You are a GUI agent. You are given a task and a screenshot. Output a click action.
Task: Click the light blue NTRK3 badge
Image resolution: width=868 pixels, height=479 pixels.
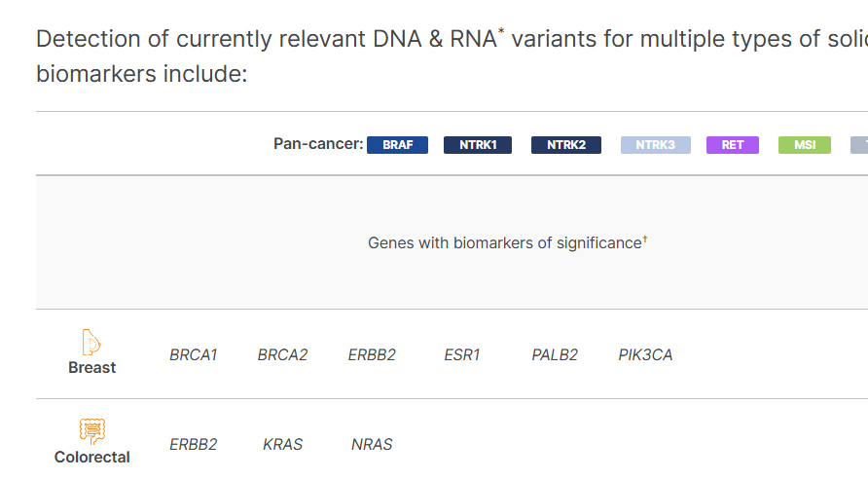[x=656, y=145]
